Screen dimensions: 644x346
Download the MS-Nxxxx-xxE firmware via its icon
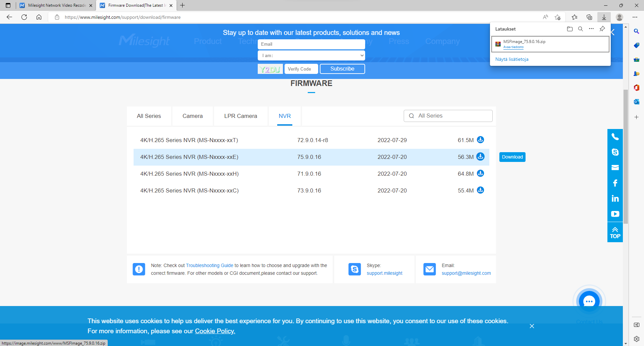[x=481, y=157]
